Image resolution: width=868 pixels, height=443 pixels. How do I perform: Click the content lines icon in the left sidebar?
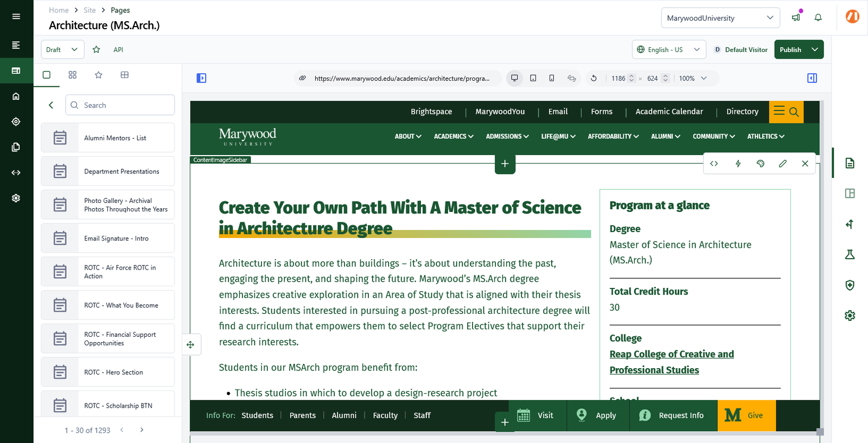coord(16,45)
